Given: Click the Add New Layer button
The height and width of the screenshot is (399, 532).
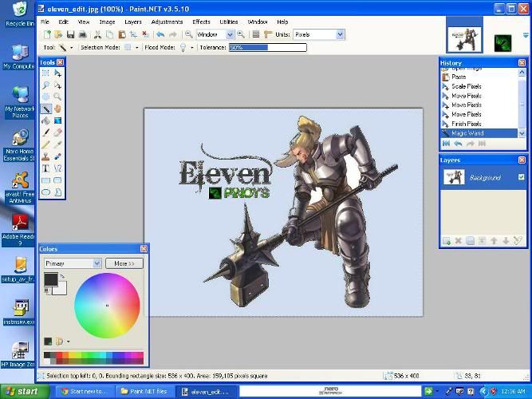Looking at the screenshot, I should coord(447,241).
